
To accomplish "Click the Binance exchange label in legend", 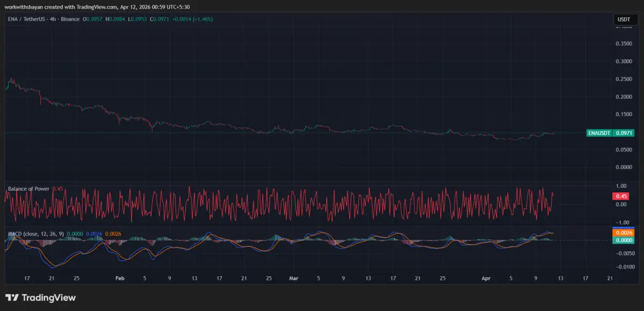I will [70, 19].
